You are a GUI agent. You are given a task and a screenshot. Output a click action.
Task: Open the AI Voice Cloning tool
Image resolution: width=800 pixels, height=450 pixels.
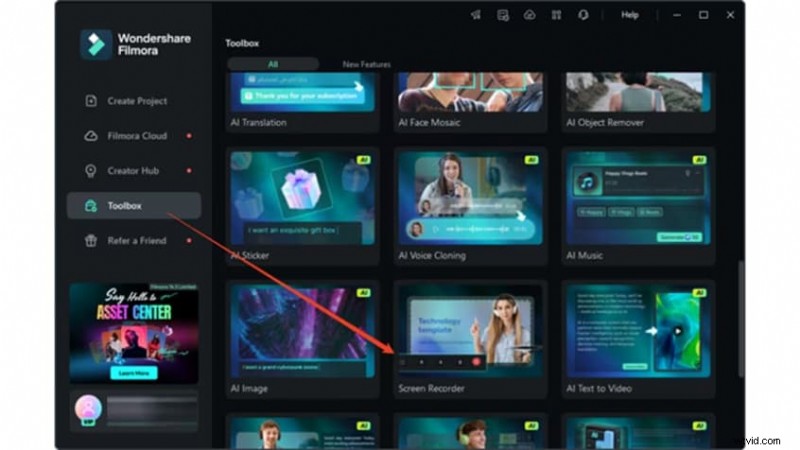tap(469, 200)
